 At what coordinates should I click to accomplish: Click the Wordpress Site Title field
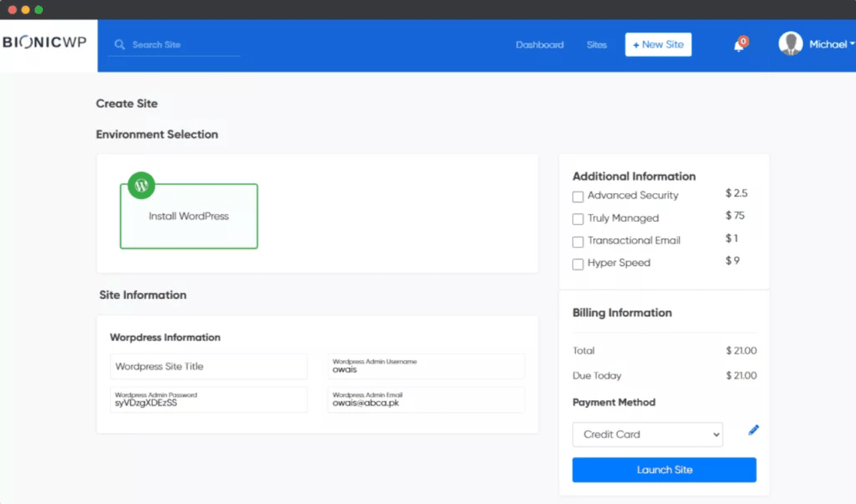tap(208, 367)
